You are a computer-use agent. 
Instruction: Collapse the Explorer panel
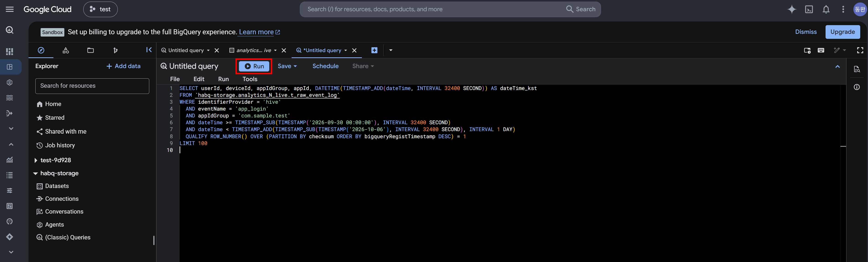pos(149,50)
